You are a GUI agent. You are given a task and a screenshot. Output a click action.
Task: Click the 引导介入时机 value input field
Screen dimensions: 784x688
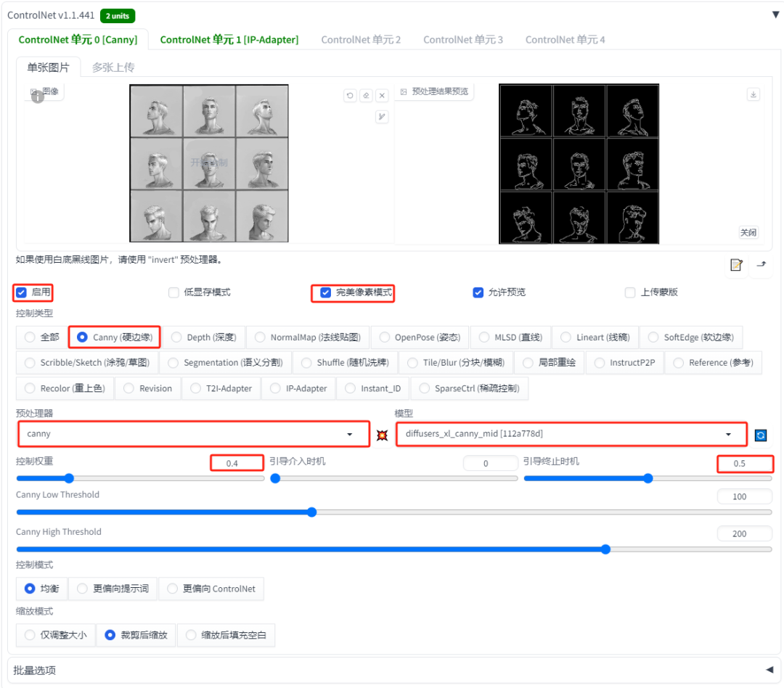490,462
